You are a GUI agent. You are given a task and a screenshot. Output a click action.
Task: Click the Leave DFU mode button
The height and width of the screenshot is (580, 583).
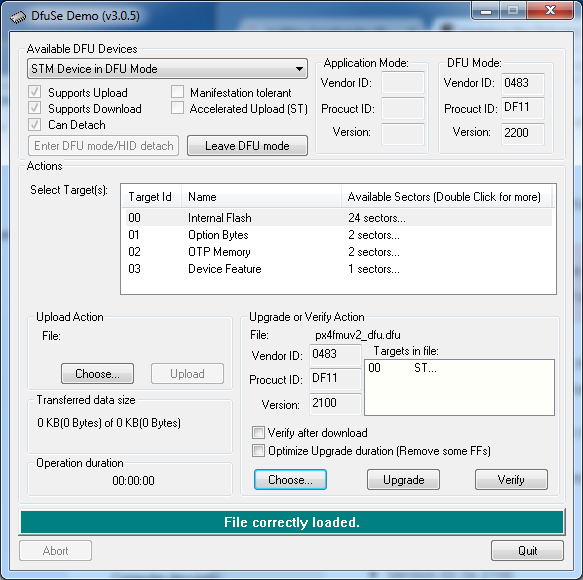pyautogui.click(x=247, y=146)
